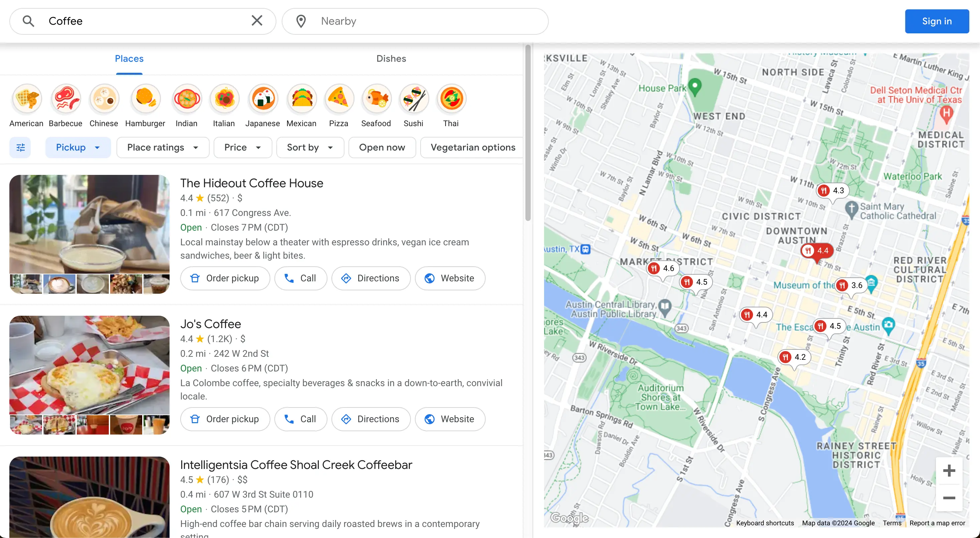Click the map filter/sliders settings icon
Image resolution: width=980 pixels, height=538 pixels.
pos(21,147)
